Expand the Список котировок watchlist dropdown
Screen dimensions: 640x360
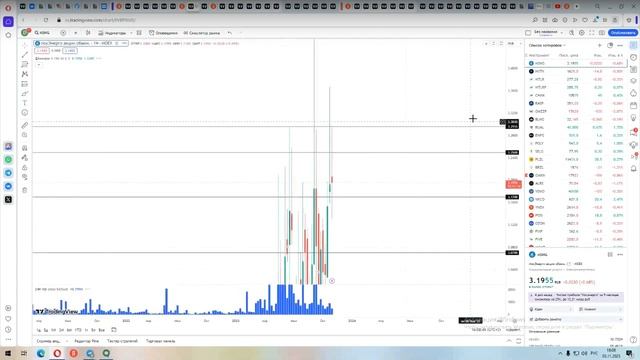click(x=547, y=45)
